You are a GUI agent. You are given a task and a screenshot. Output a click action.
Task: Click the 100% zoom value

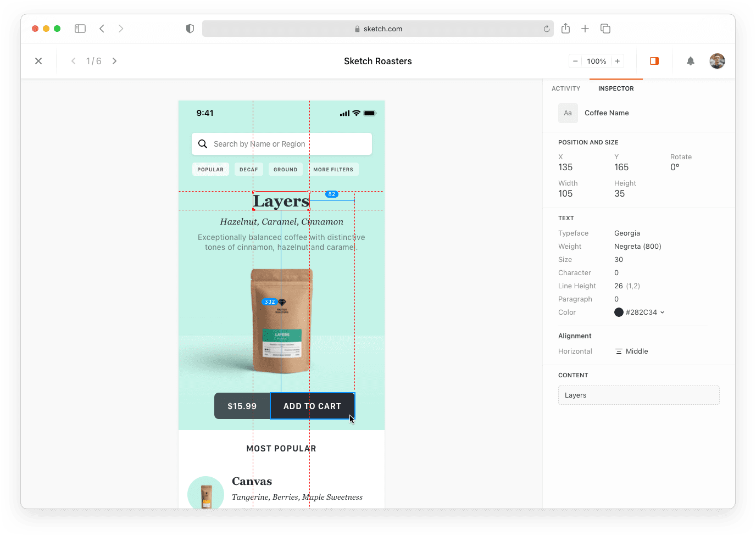click(597, 61)
